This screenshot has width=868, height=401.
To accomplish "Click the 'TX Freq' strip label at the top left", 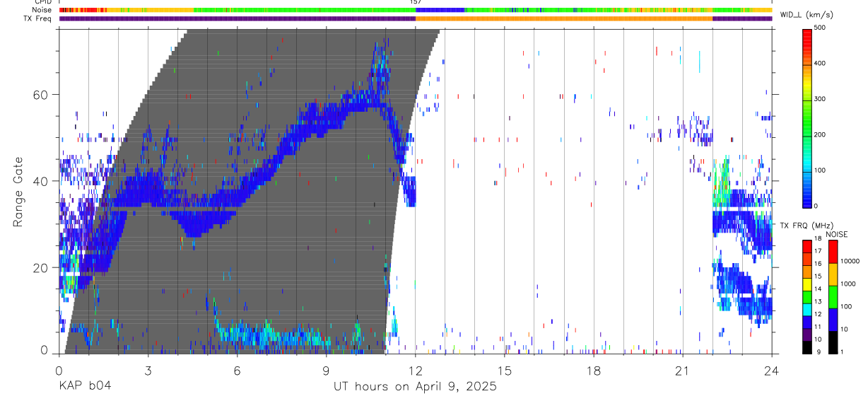I will [x=38, y=18].
